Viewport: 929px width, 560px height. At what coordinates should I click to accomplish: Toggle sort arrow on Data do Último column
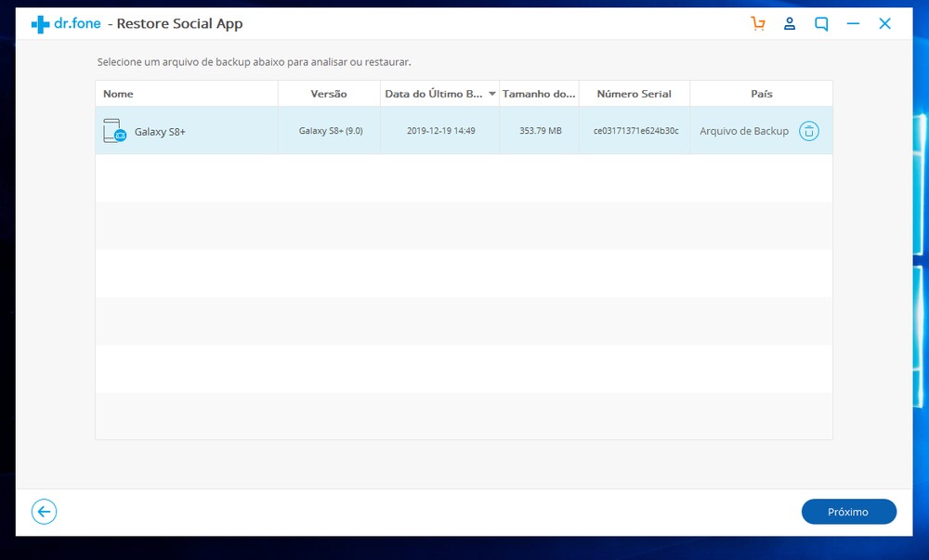pyautogui.click(x=492, y=94)
